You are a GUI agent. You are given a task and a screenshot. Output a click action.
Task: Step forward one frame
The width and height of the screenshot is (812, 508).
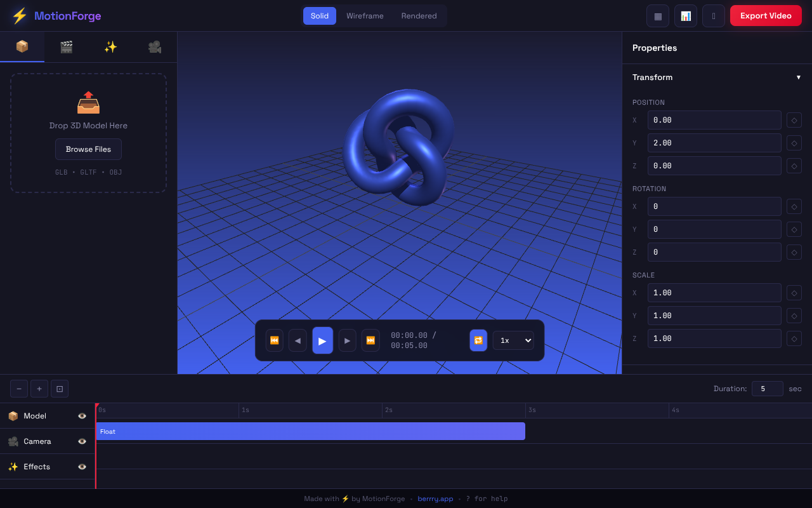click(347, 340)
